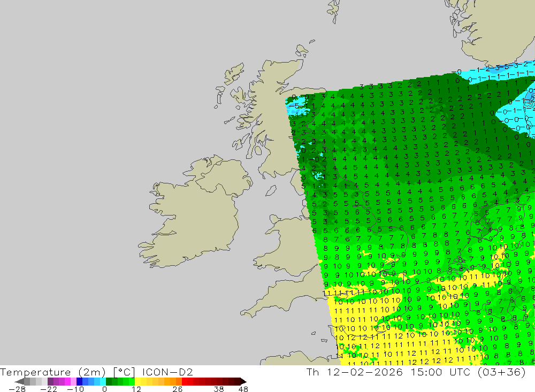Pick the dark purple swatch in the legend
Screen dimensions: 535x392
pos(50,381)
